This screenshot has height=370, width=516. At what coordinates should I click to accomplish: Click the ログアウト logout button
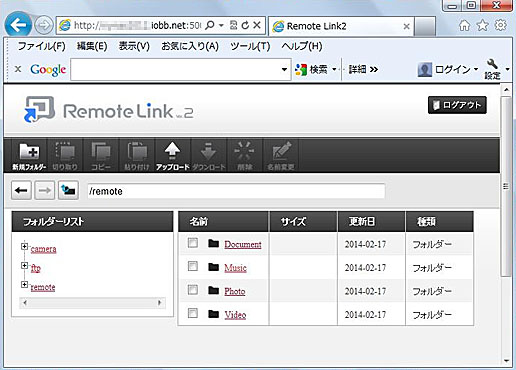[457, 105]
